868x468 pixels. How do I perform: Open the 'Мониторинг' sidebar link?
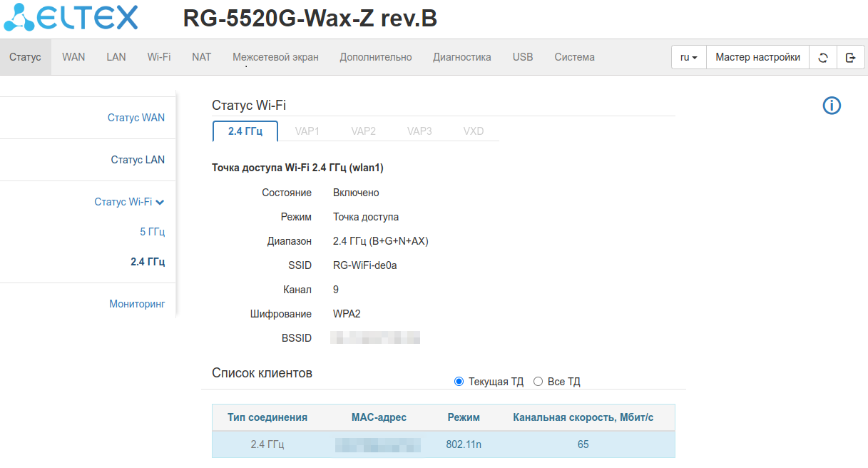click(x=137, y=304)
